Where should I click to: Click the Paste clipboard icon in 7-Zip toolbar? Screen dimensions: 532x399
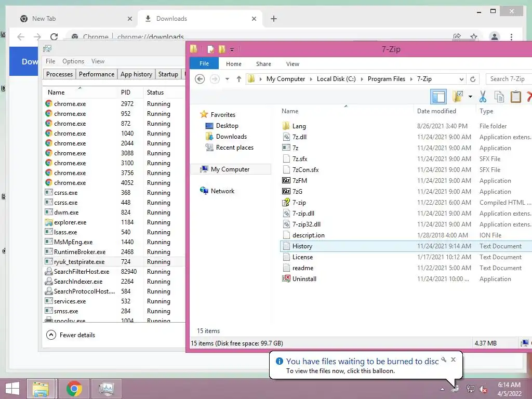click(x=516, y=97)
